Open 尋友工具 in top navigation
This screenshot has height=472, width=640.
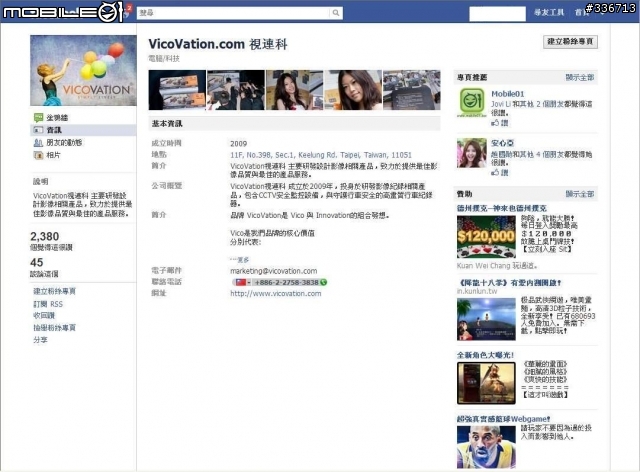click(549, 13)
